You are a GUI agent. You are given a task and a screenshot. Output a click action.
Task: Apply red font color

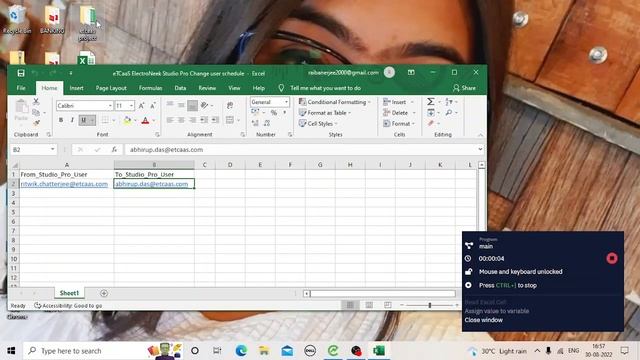[145, 120]
